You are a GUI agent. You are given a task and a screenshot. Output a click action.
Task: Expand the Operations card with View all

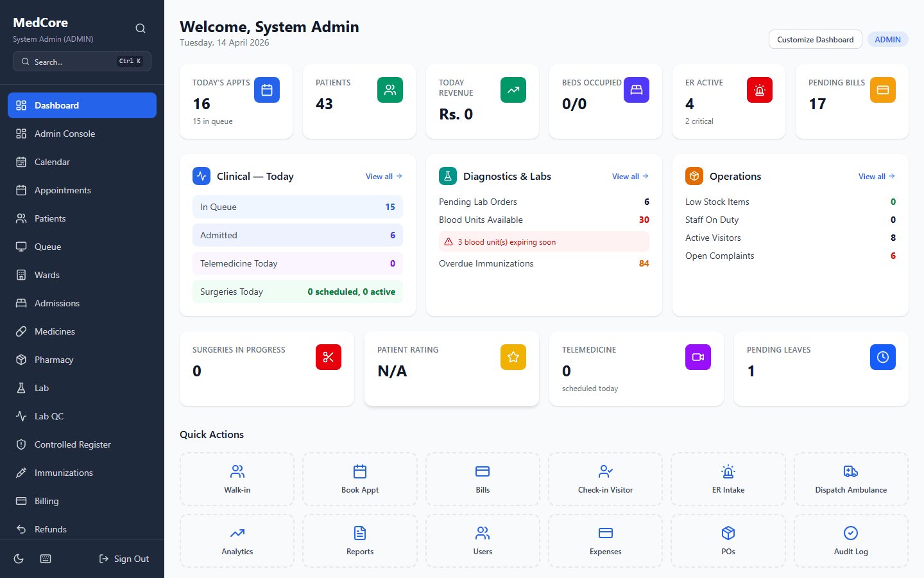click(877, 176)
